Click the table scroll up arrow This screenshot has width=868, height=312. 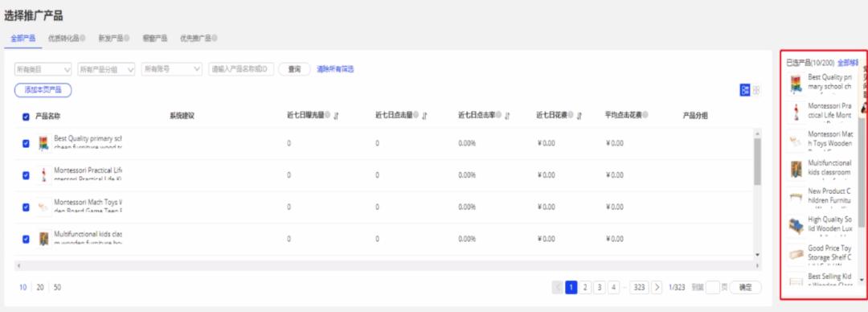(757, 133)
